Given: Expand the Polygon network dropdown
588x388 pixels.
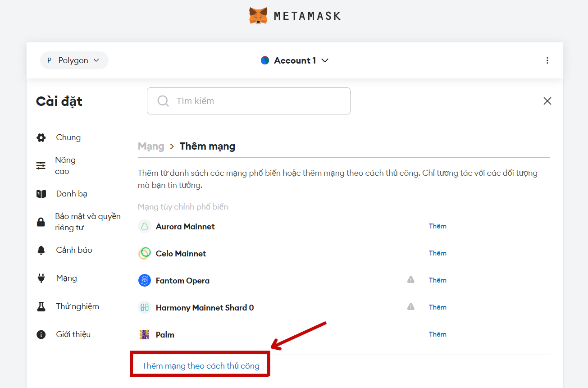Looking at the screenshot, I should pos(74,60).
